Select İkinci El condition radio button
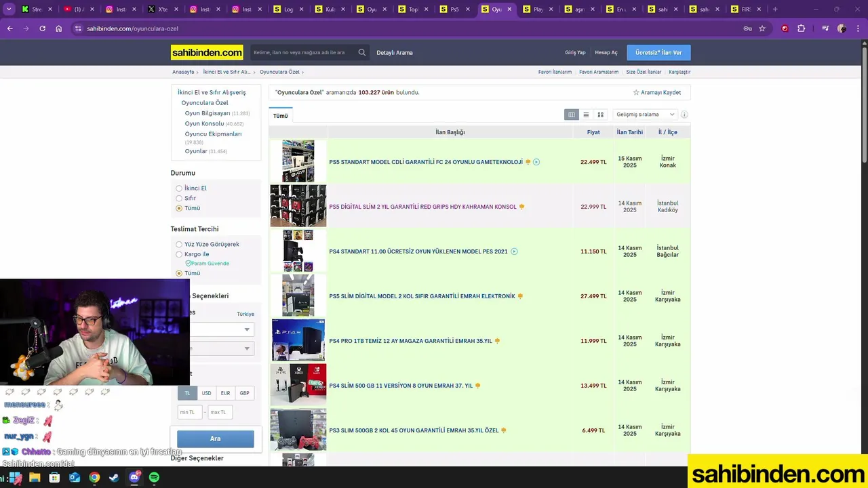 tap(179, 188)
